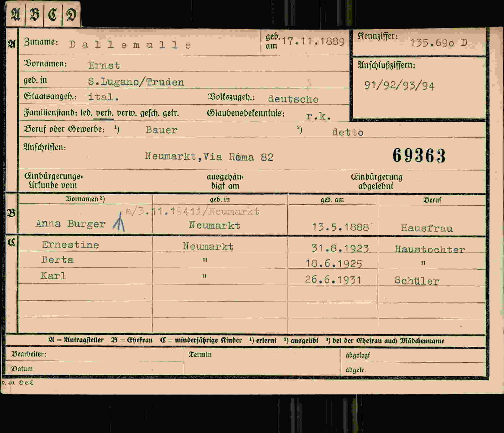Click child name "Berta"
The image size is (504, 433).
tap(57, 260)
